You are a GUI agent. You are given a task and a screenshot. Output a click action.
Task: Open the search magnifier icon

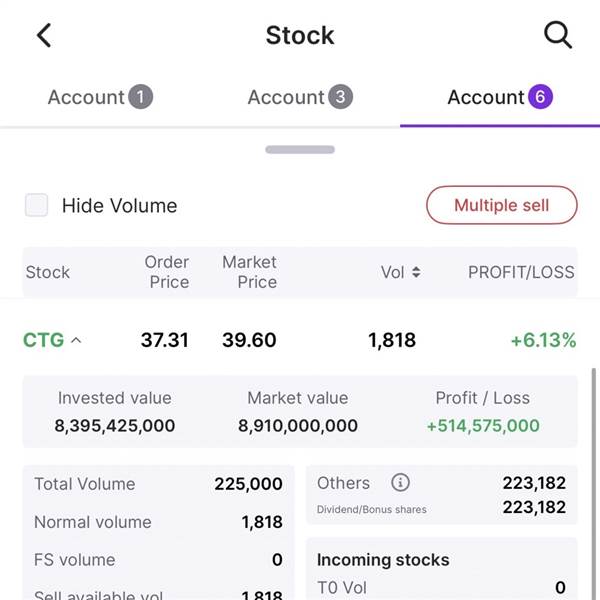(x=557, y=36)
